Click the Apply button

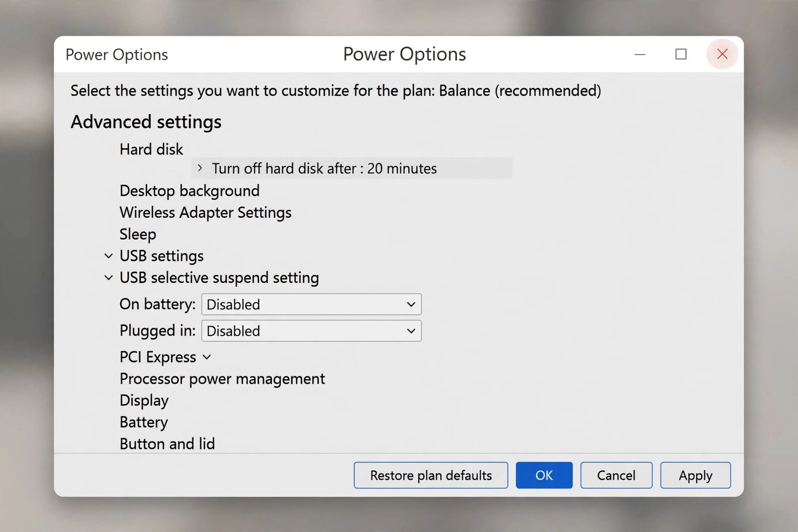click(x=695, y=475)
